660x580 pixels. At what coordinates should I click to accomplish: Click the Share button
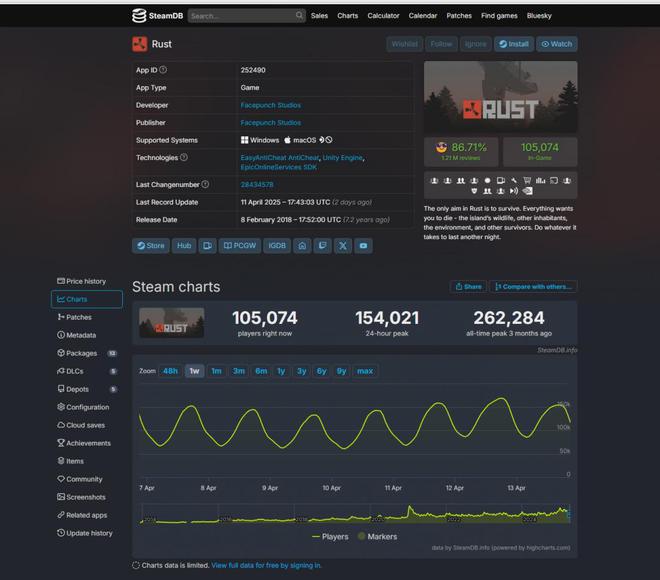coord(468,287)
